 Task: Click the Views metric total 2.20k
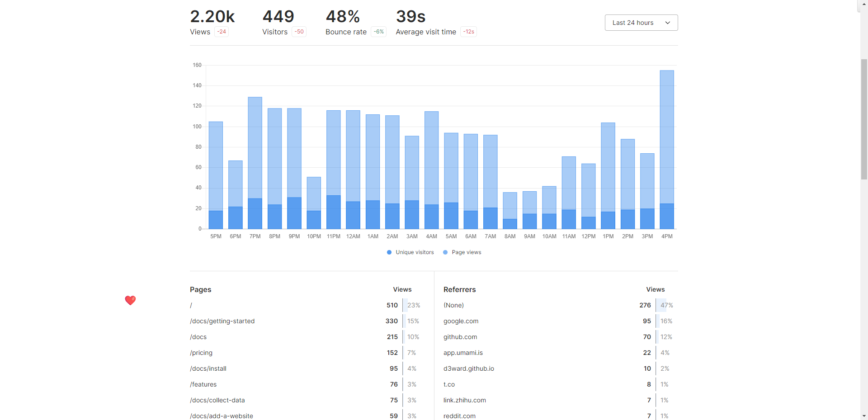212,17
